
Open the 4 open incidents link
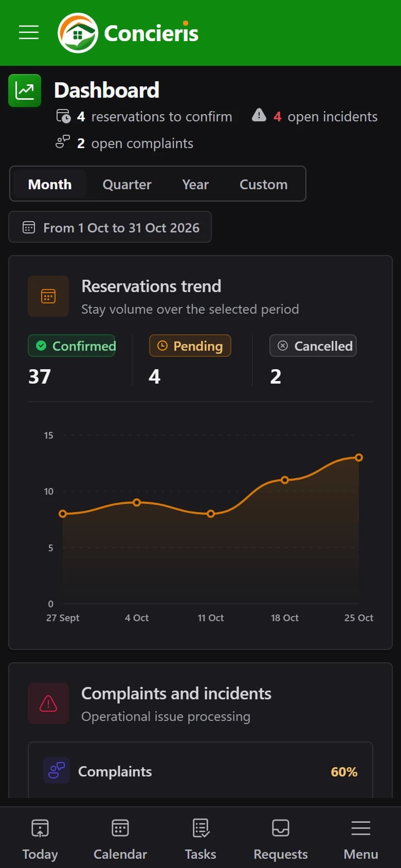[x=315, y=117]
